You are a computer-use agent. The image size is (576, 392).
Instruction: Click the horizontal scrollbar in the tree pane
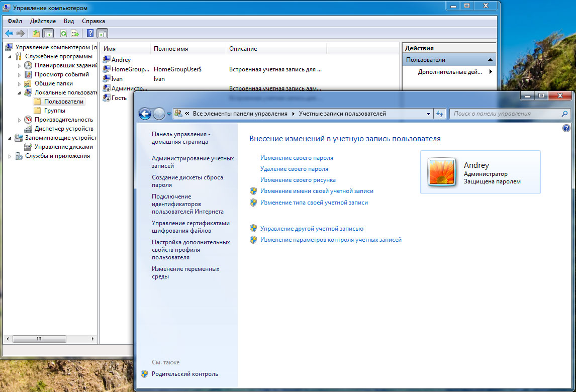click(x=39, y=339)
